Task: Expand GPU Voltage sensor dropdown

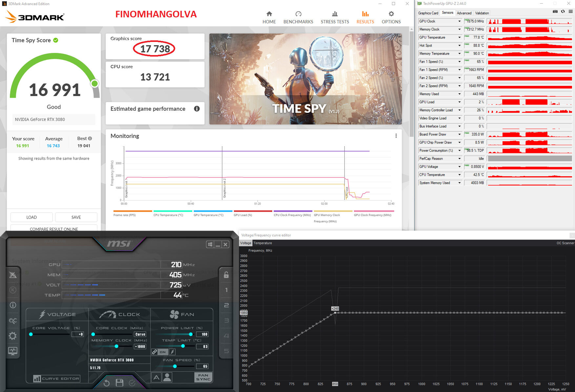Action: tap(459, 167)
